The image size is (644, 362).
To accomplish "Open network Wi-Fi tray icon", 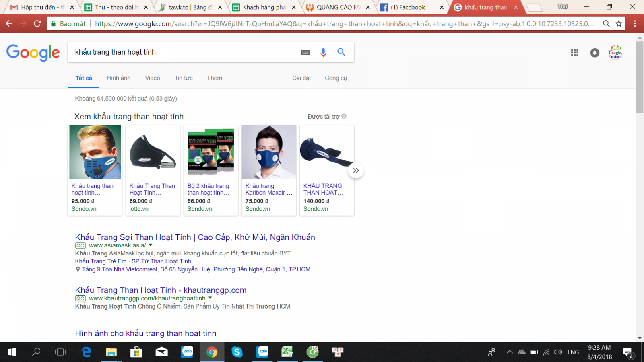I will point(546,352).
